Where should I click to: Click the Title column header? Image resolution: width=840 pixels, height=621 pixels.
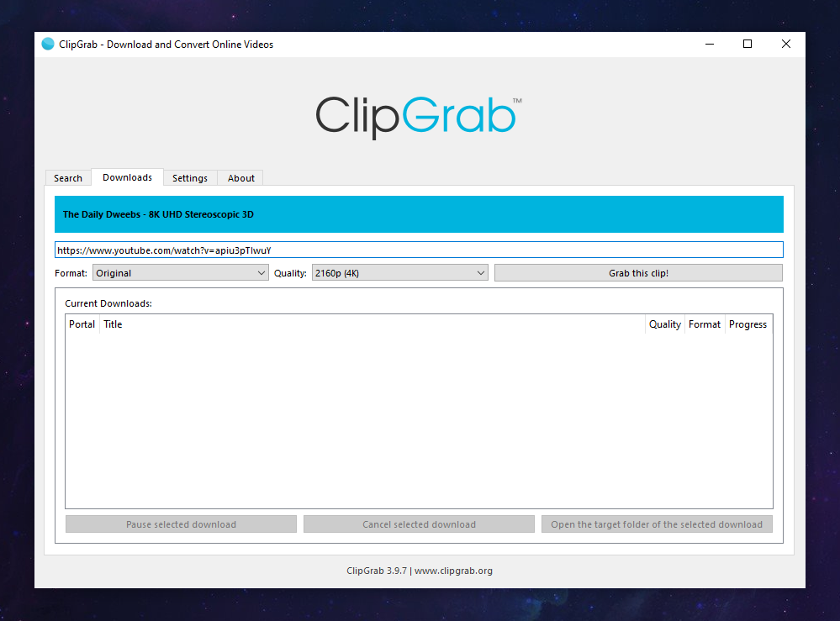pyautogui.click(x=372, y=324)
